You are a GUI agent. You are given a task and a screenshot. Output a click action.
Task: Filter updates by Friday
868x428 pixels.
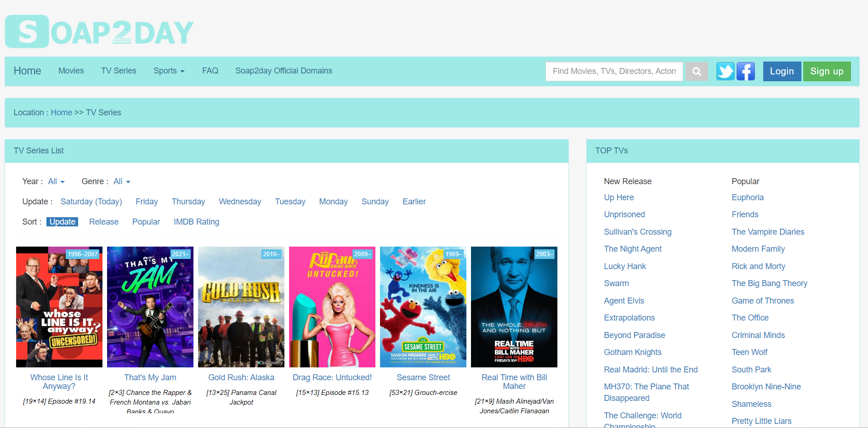147,202
